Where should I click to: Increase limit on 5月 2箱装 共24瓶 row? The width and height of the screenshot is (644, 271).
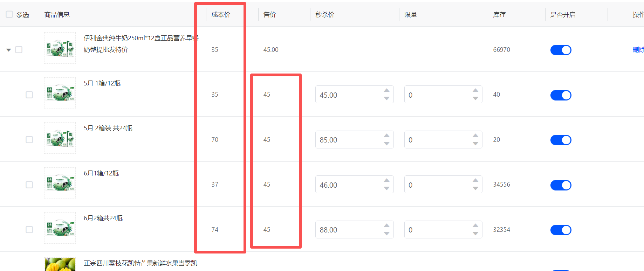click(x=475, y=135)
